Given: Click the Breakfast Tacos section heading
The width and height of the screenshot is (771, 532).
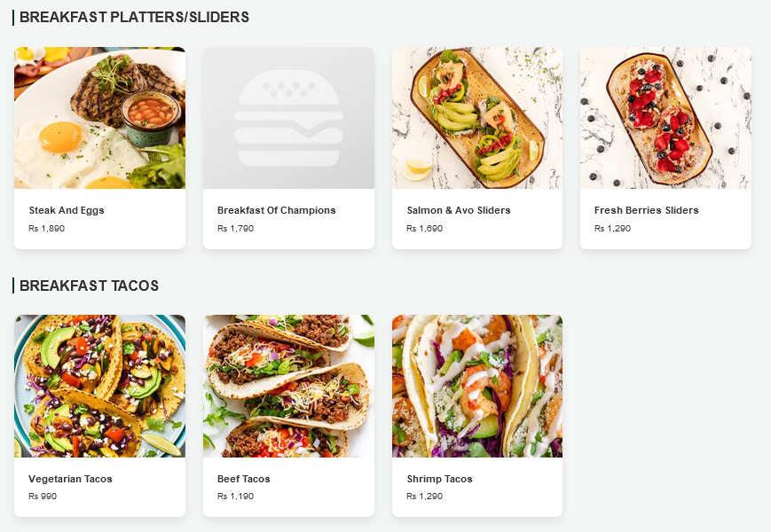Looking at the screenshot, I should [x=89, y=286].
